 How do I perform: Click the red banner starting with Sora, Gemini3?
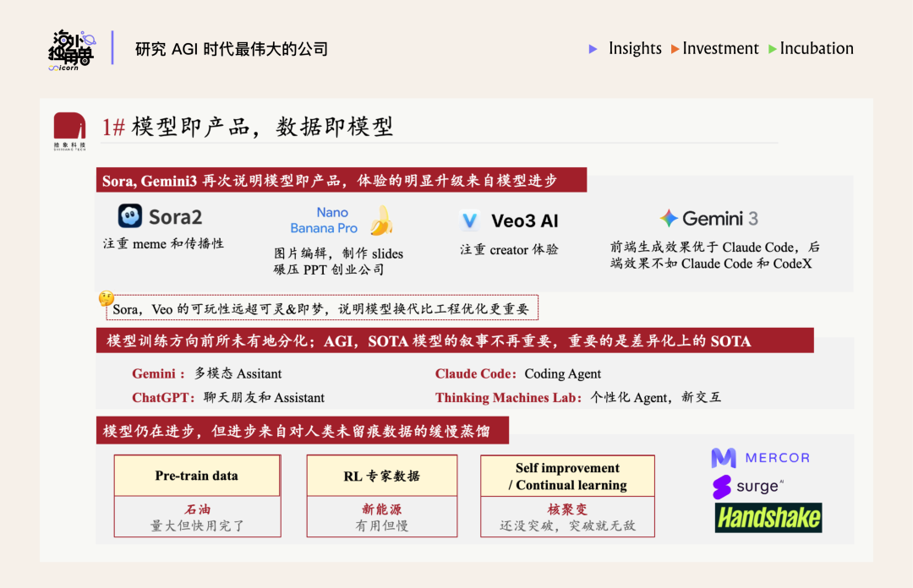(341, 181)
